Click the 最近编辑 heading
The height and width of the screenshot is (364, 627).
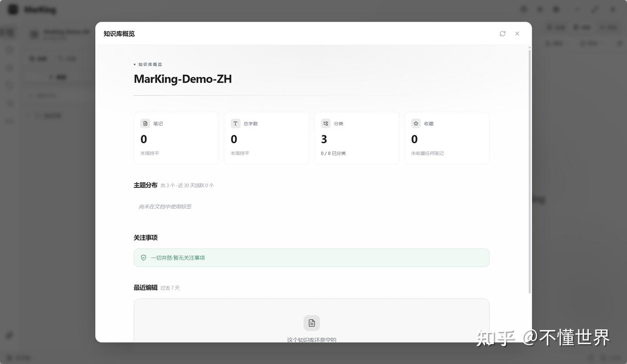point(145,287)
